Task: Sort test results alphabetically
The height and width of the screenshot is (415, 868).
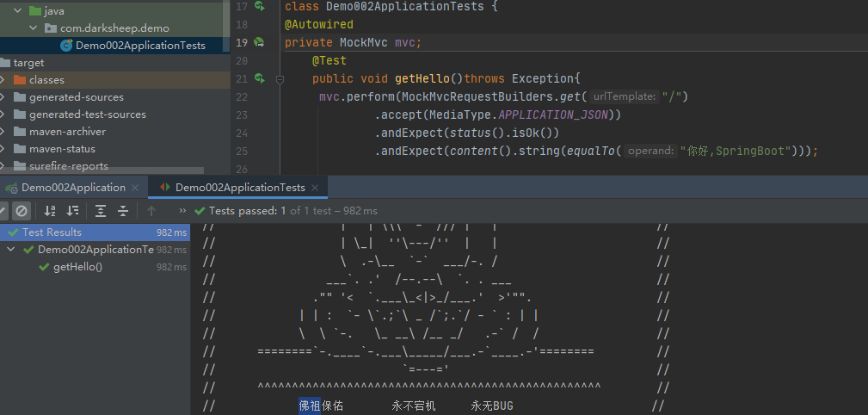Action: (x=50, y=211)
